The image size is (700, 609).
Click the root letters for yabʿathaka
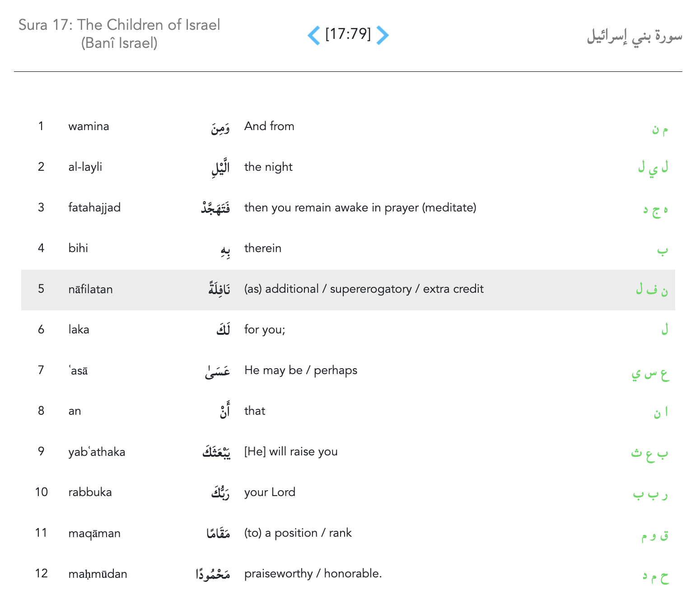tap(649, 453)
